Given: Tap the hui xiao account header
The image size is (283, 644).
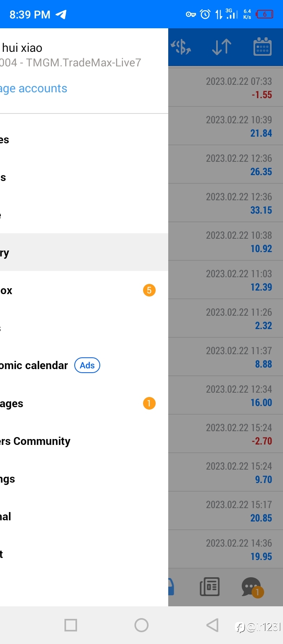Looking at the screenshot, I should (84, 55).
